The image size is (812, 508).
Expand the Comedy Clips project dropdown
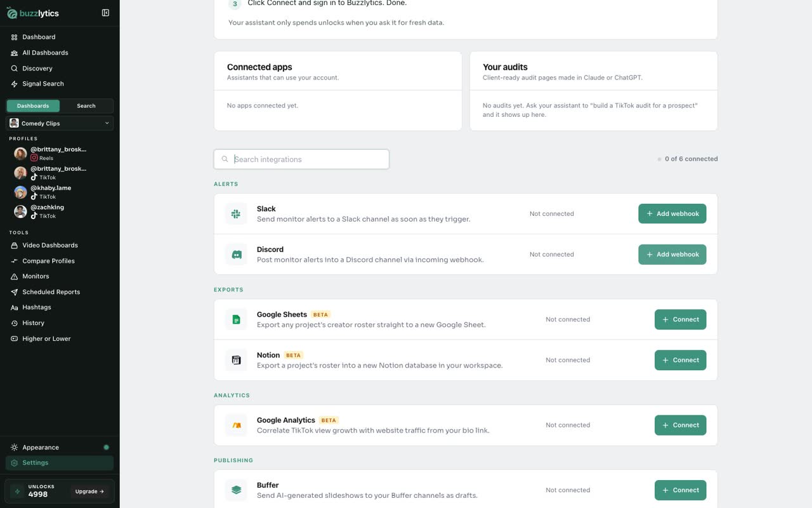[60, 123]
